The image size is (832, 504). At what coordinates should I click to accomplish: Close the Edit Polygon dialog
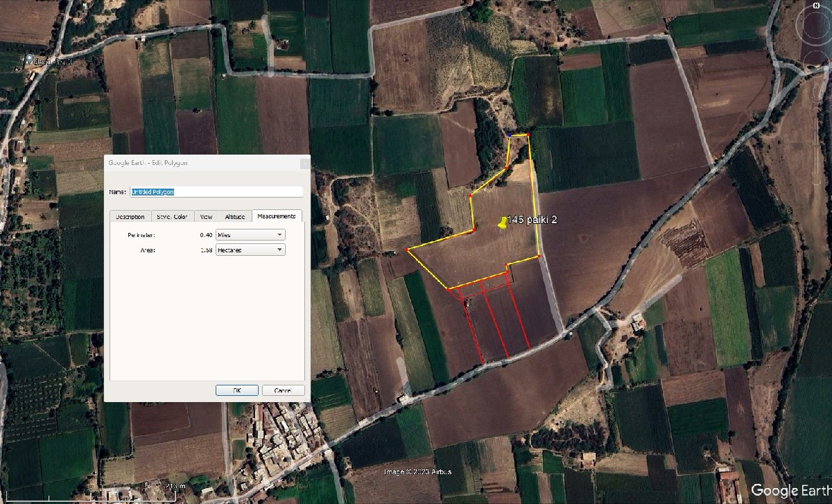coord(304,163)
